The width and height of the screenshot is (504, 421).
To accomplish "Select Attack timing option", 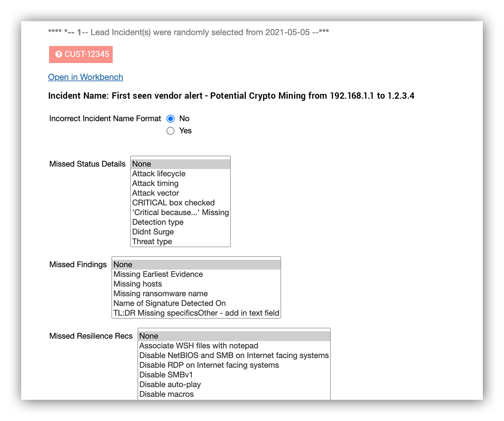I will [180, 183].
